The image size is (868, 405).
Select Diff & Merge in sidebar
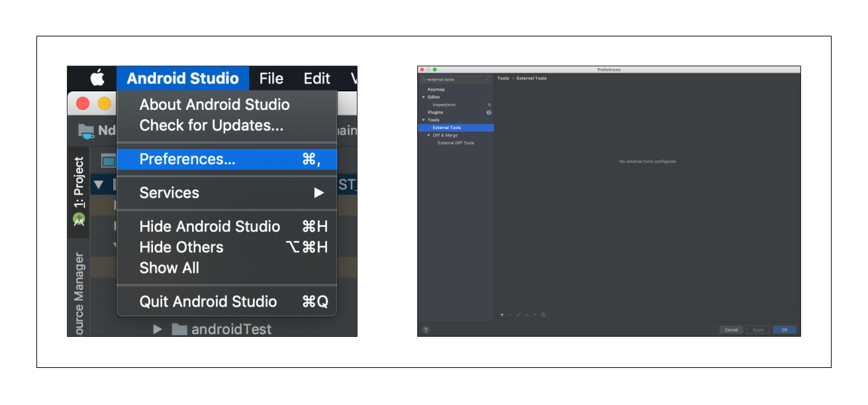[445, 135]
